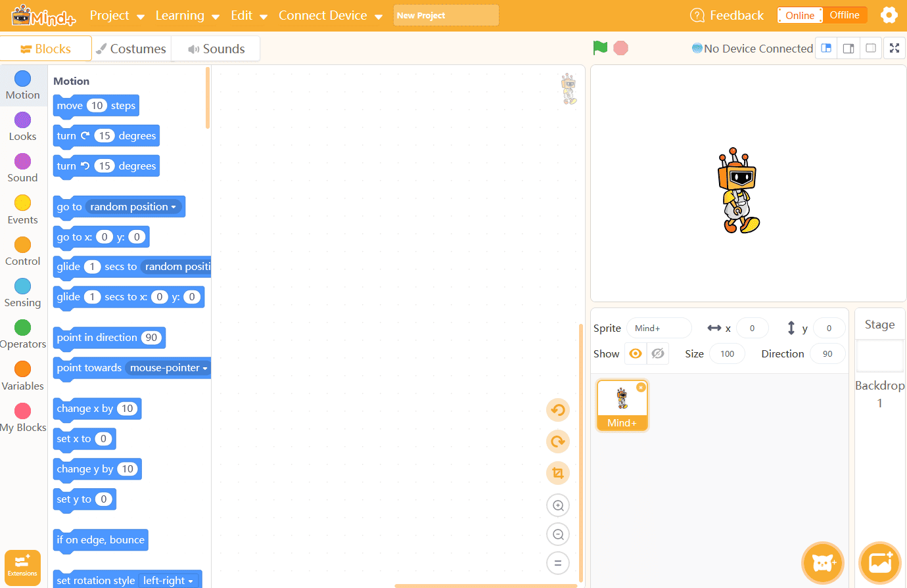The image size is (907, 588).
Task: Expand 'mouse-pointer' dropdown in point towards block
Action: (x=168, y=368)
